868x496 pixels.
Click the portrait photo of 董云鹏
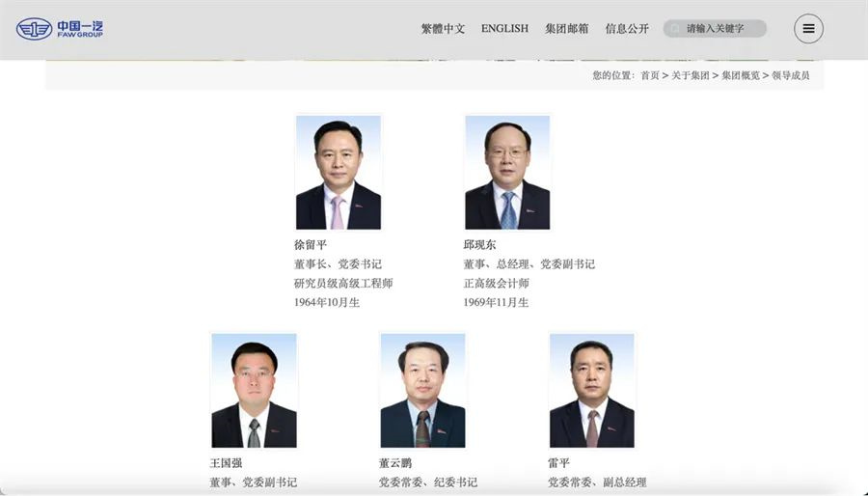click(423, 390)
